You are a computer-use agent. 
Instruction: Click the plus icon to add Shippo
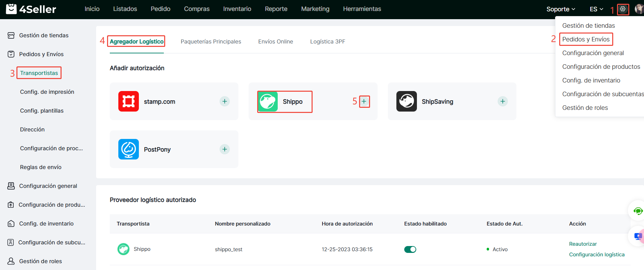pyautogui.click(x=364, y=101)
